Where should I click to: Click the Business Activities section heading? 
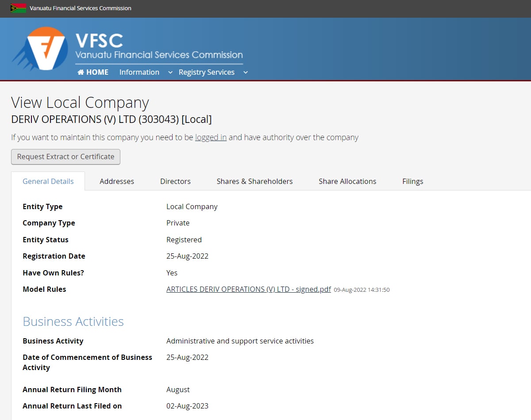tap(73, 321)
